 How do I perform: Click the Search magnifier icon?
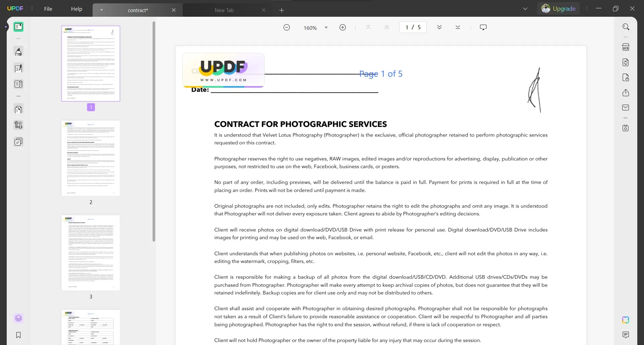(626, 27)
